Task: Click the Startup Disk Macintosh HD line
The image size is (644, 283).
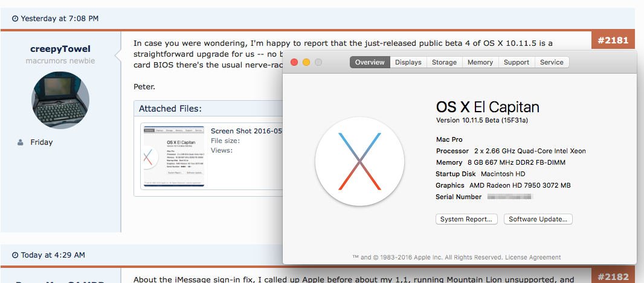Action: click(480, 174)
